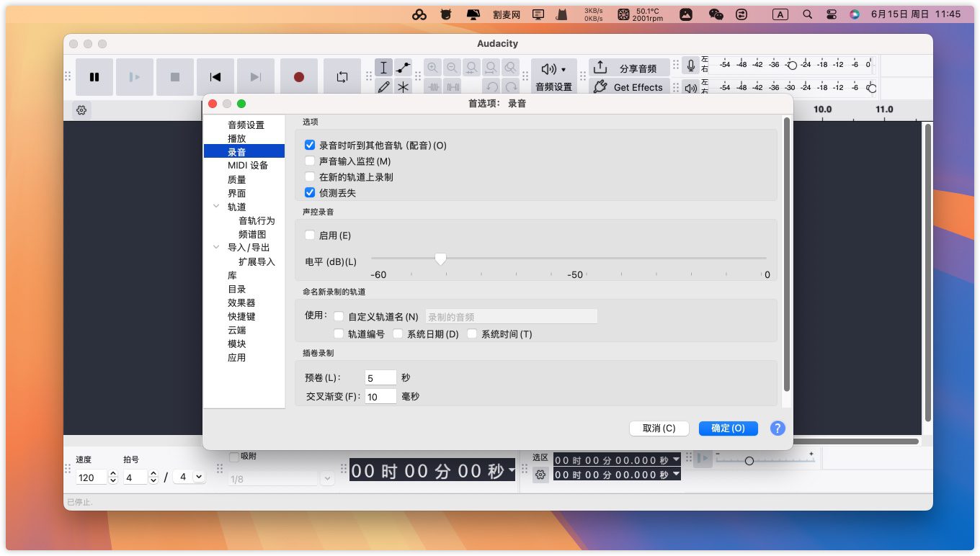Open the 效果器 preferences category
980x556 pixels.
241,303
